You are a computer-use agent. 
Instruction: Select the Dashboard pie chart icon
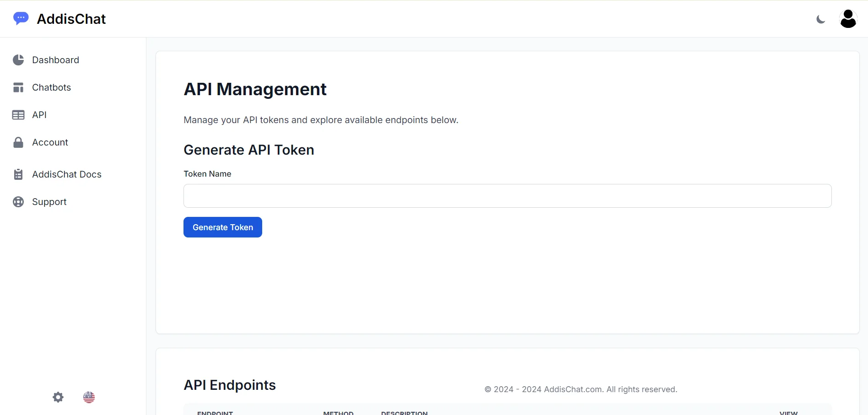click(18, 60)
